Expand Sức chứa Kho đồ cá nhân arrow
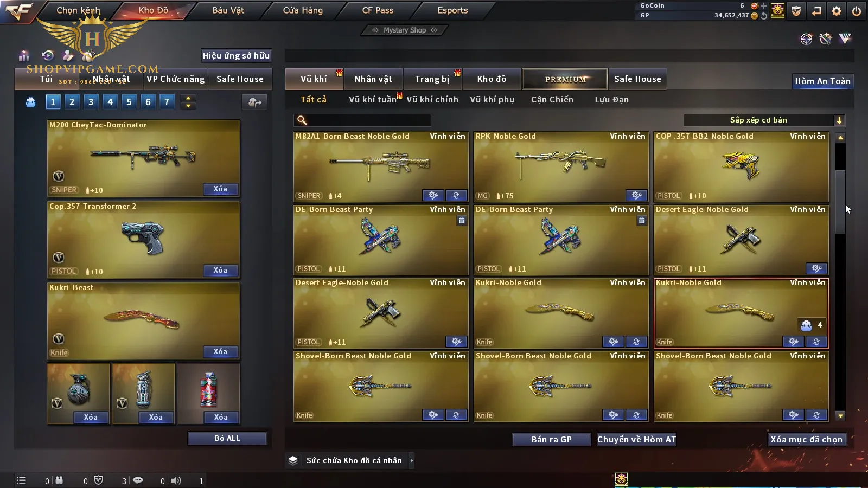 412,460
